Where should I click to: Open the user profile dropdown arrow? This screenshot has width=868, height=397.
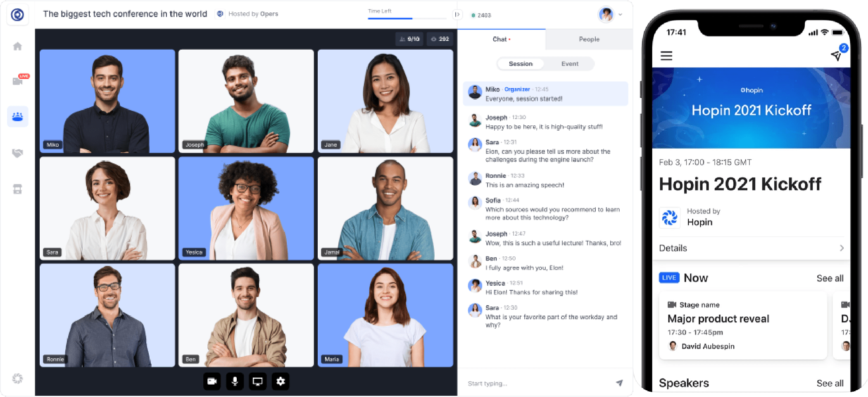pos(620,15)
